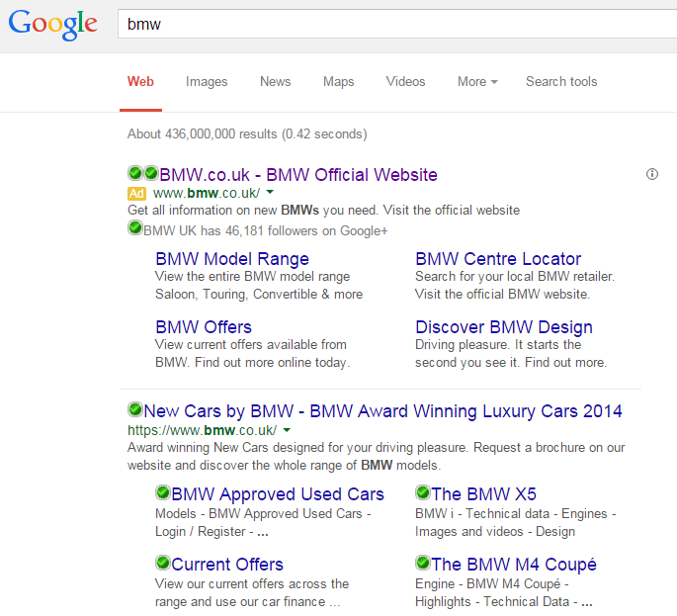Open Current Offers link
The height and width of the screenshot is (616, 677).
point(227,565)
